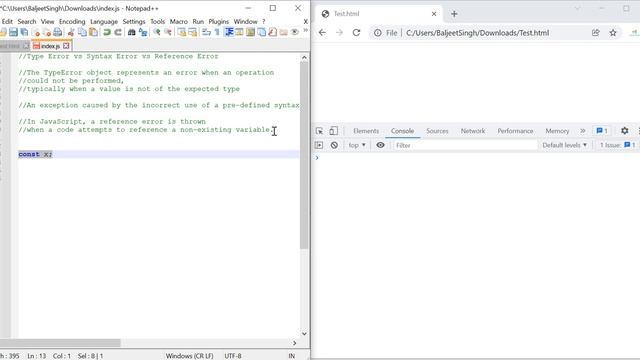Click the monitoring eye icon in Notepad++
640x360 pixels.
point(294,32)
